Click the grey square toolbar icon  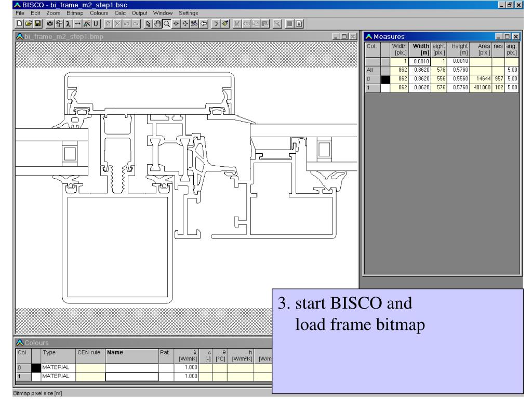point(289,24)
